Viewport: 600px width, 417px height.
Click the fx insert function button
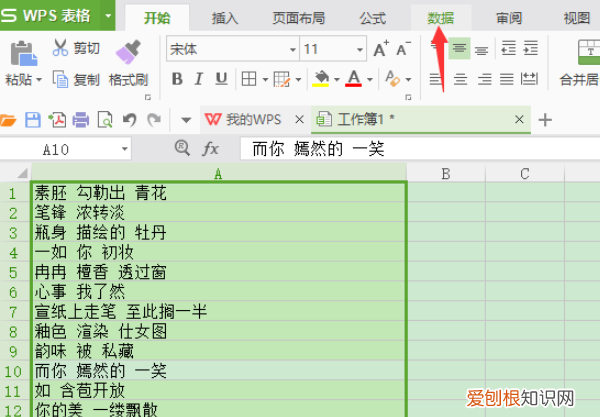click(210, 148)
